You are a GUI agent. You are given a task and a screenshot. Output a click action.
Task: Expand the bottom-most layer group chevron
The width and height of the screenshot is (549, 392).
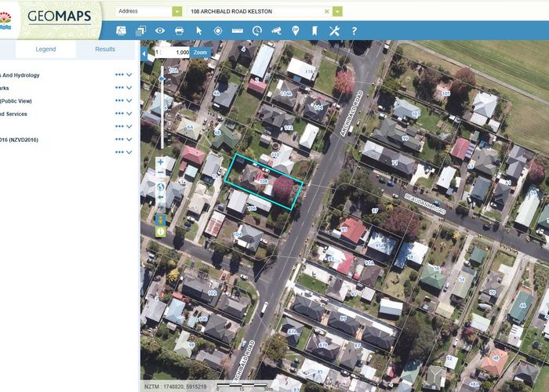click(129, 153)
